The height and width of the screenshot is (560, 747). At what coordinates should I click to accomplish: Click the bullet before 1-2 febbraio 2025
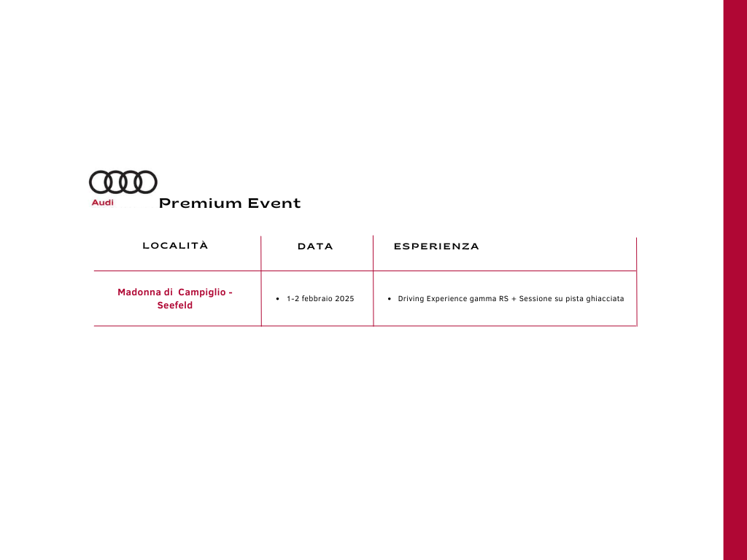coord(278,299)
